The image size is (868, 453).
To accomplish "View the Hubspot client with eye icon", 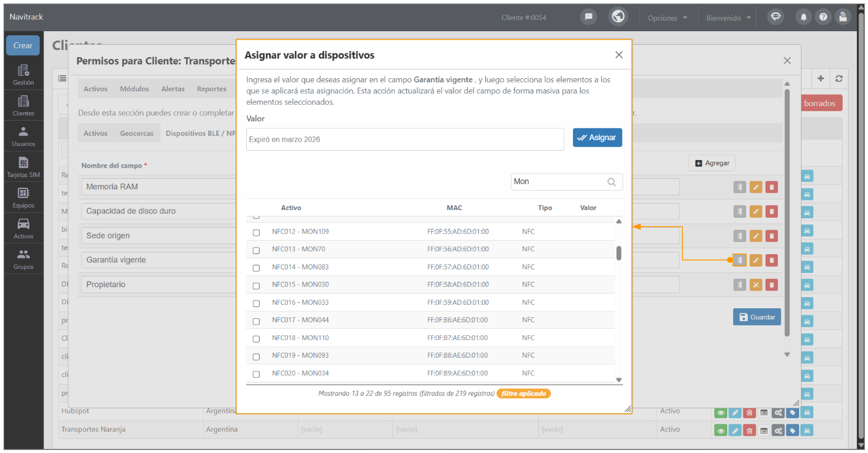I will coord(720,413).
